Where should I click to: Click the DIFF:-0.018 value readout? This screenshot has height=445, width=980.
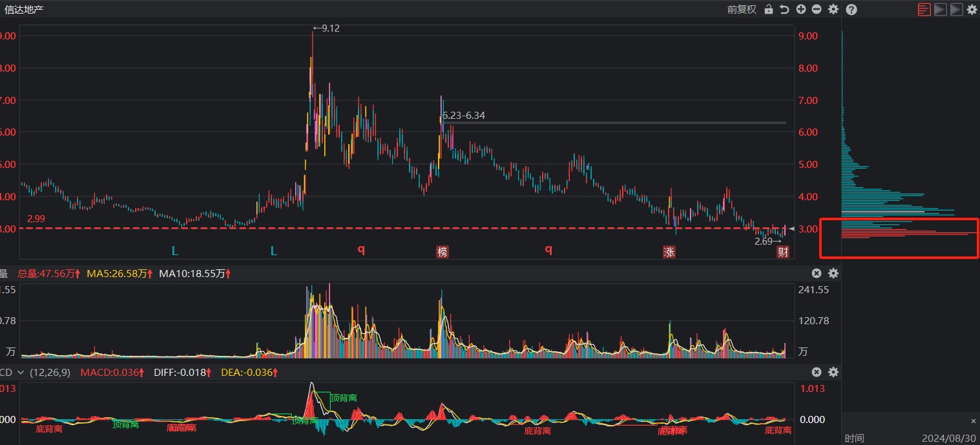pyautogui.click(x=183, y=372)
